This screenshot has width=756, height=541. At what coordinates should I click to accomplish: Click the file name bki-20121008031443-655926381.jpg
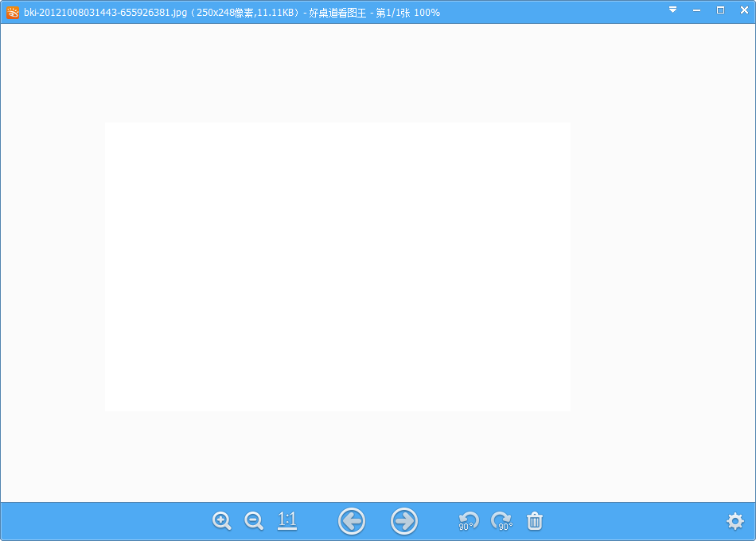(x=106, y=13)
